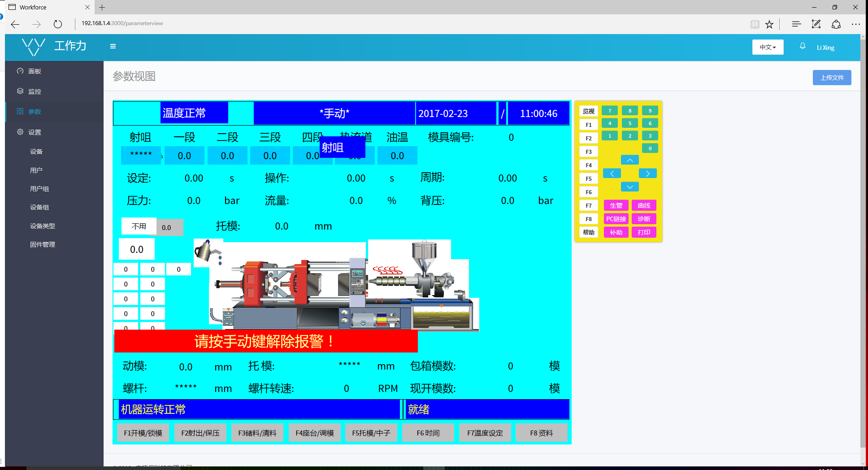Toggle the 览视 key on keypad
Screen dimensions: 868x470
click(x=588, y=111)
